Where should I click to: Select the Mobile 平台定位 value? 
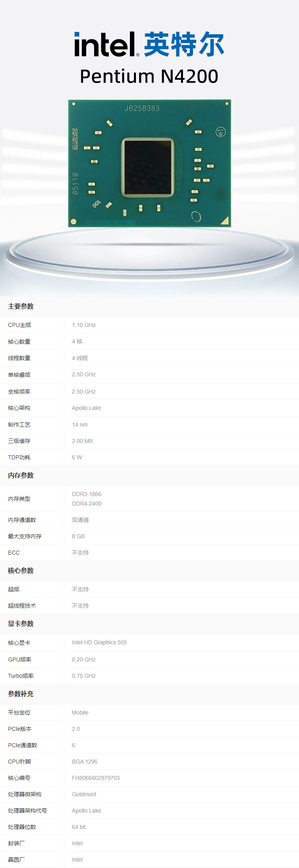(x=80, y=713)
